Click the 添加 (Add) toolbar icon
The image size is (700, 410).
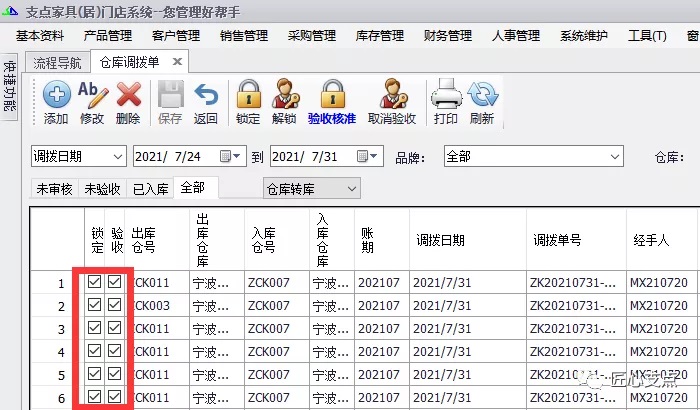(x=56, y=96)
